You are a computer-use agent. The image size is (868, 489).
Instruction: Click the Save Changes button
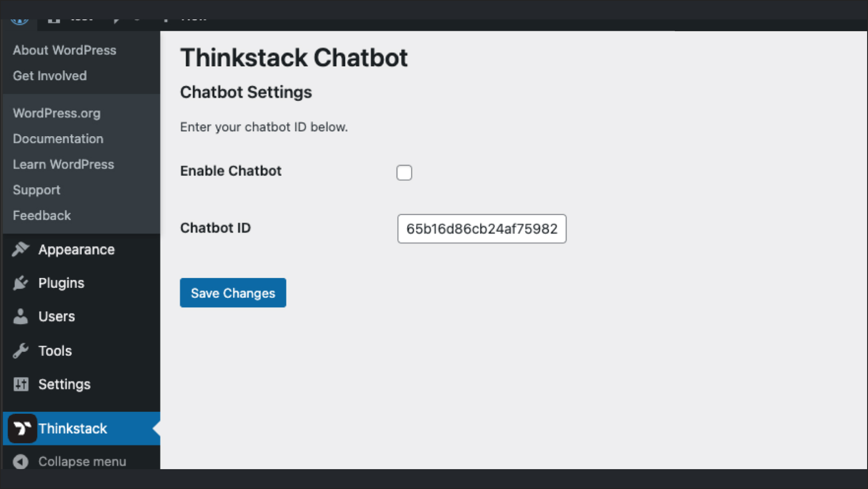pos(232,293)
